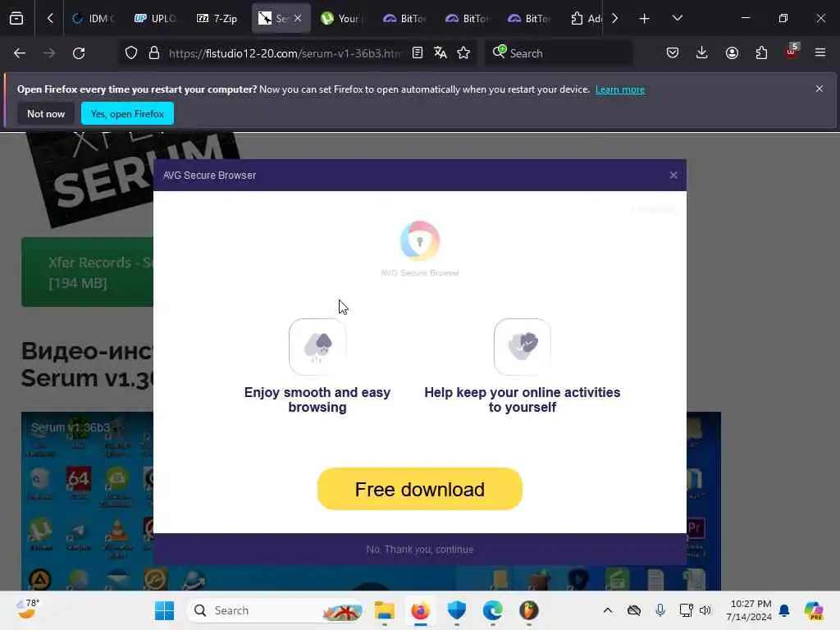The image size is (840, 630).
Task: Open clock showing 10:27 PM
Action: (x=748, y=610)
